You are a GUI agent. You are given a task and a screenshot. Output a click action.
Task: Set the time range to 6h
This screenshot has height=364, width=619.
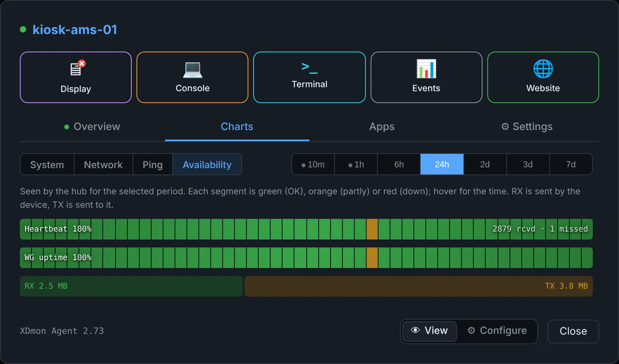pos(399,165)
